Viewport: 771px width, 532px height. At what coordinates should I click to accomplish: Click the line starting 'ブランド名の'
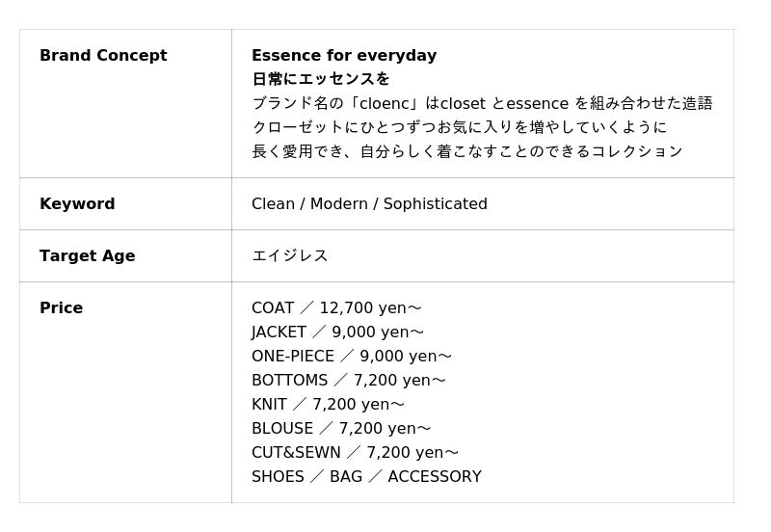[482, 103]
